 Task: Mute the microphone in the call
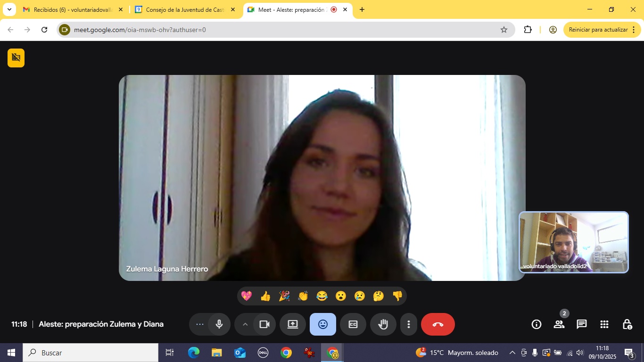point(219,324)
